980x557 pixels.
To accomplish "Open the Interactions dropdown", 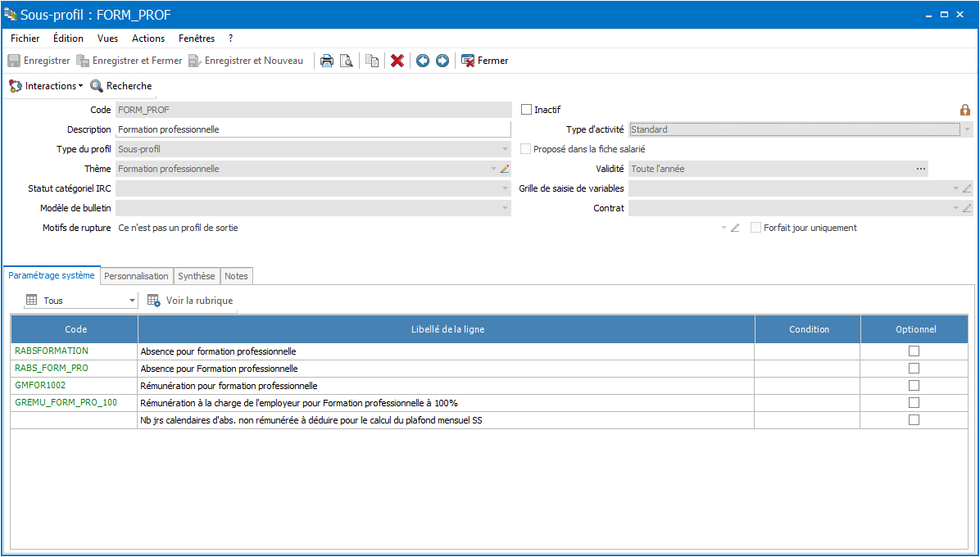I will (46, 85).
